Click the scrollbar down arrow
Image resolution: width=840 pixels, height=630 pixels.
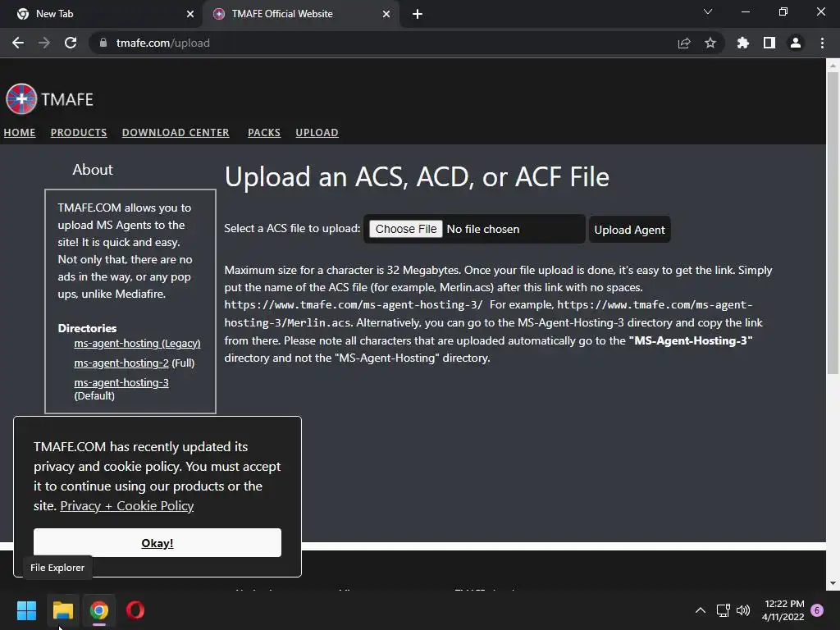[833, 583]
